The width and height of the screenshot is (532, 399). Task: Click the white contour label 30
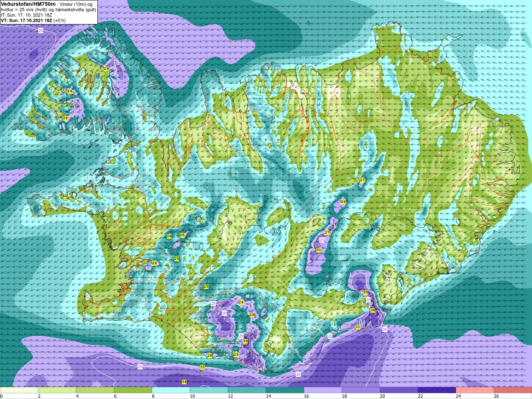224,313
